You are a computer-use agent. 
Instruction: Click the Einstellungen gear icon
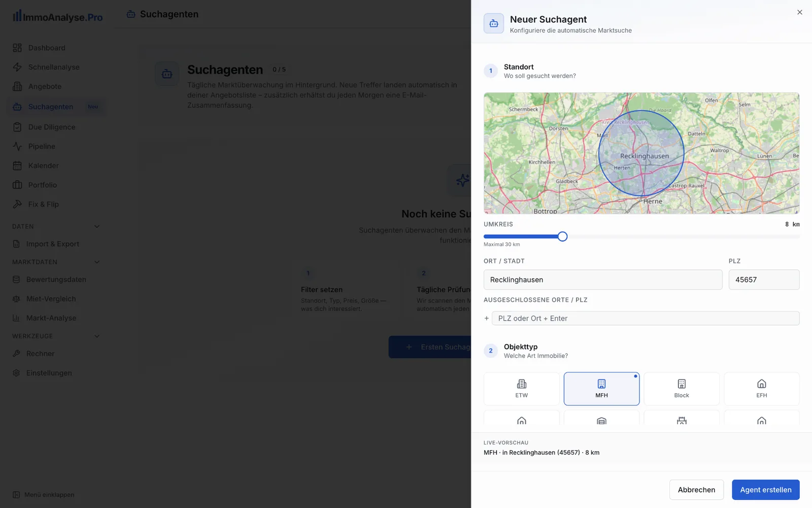[16, 373]
